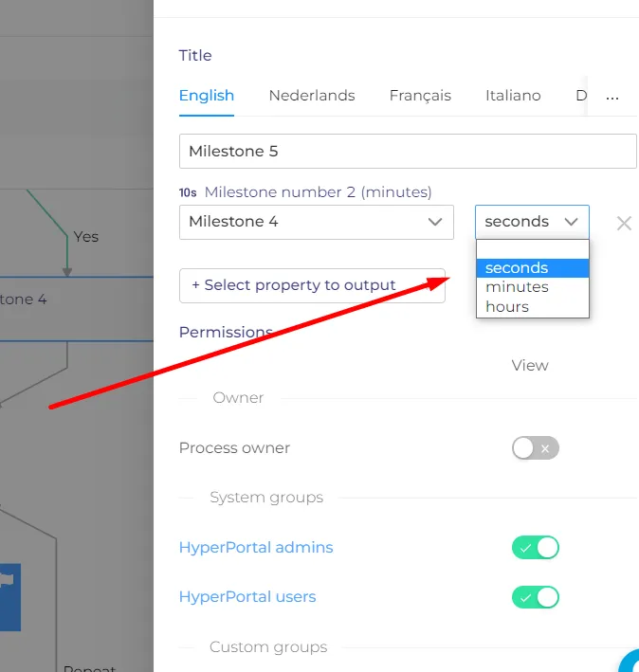The width and height of the screenshot is (639, 672).
Task: Click the Title heading
Action: click(x=195, y=56)
